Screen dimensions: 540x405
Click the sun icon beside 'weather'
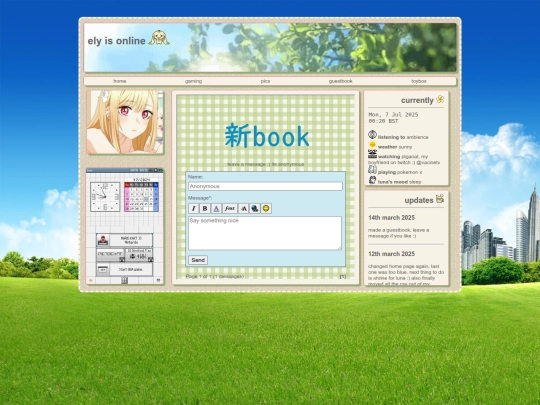tap(372, 145)
